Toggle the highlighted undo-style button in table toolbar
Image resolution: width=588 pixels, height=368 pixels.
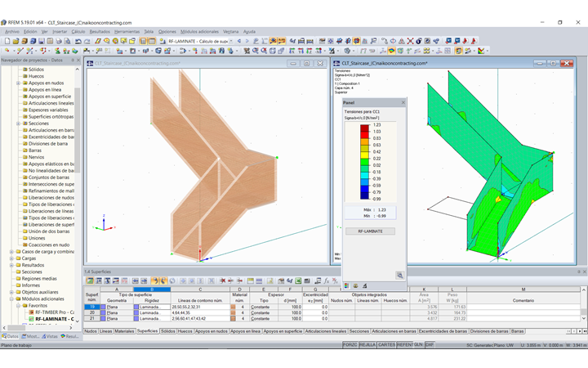155,280
